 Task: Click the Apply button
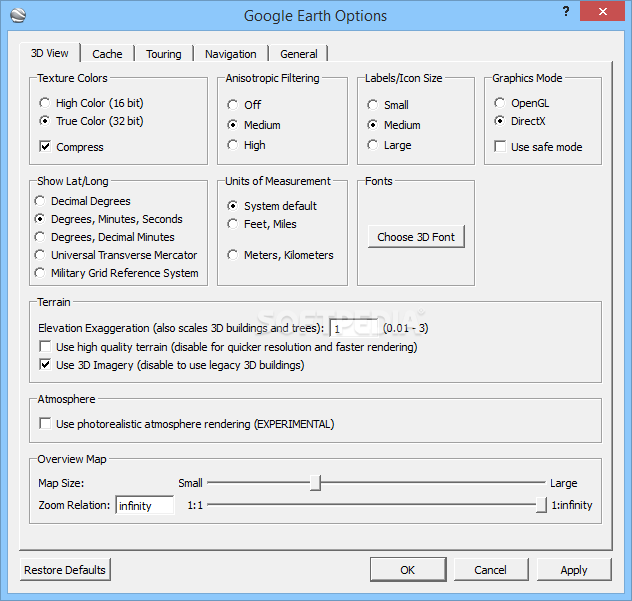[x=574, y=570]
